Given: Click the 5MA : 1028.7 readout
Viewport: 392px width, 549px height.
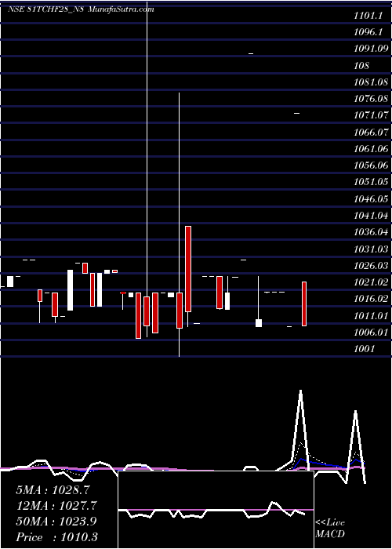Looking at the screenshot, I should (53, 490).
